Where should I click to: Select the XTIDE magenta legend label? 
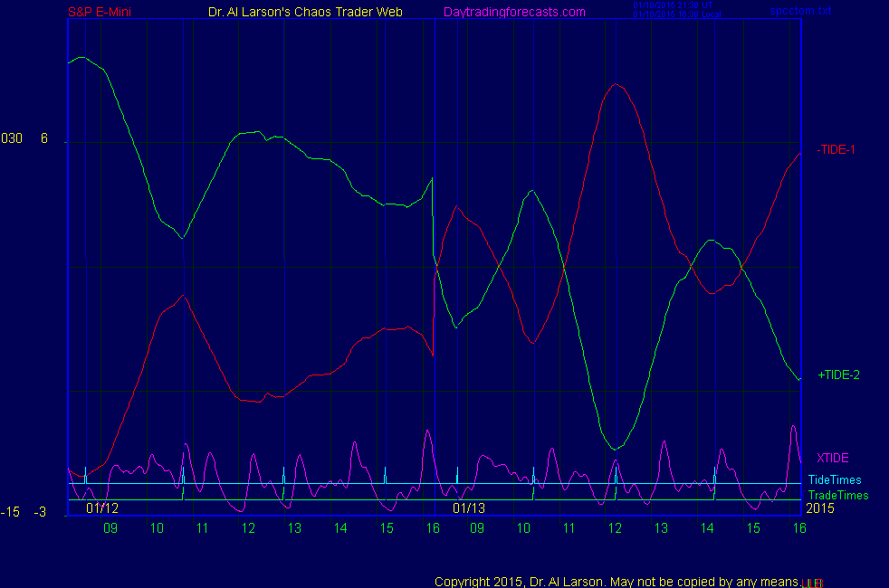[x=832, y=458]
